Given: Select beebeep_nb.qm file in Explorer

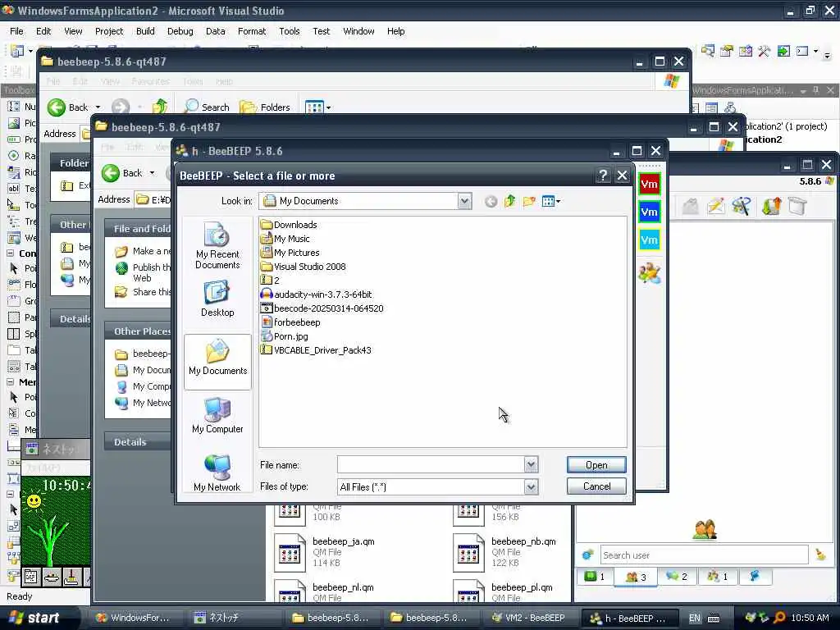Looking at the screenshot, I should tap(504, 552).
